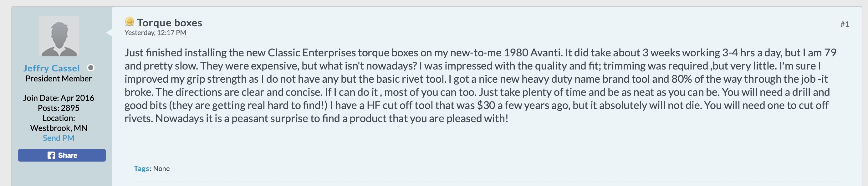Screen dimensions: 868x186
Task: Click the Torque boxes post title
Action: [170, 23]
